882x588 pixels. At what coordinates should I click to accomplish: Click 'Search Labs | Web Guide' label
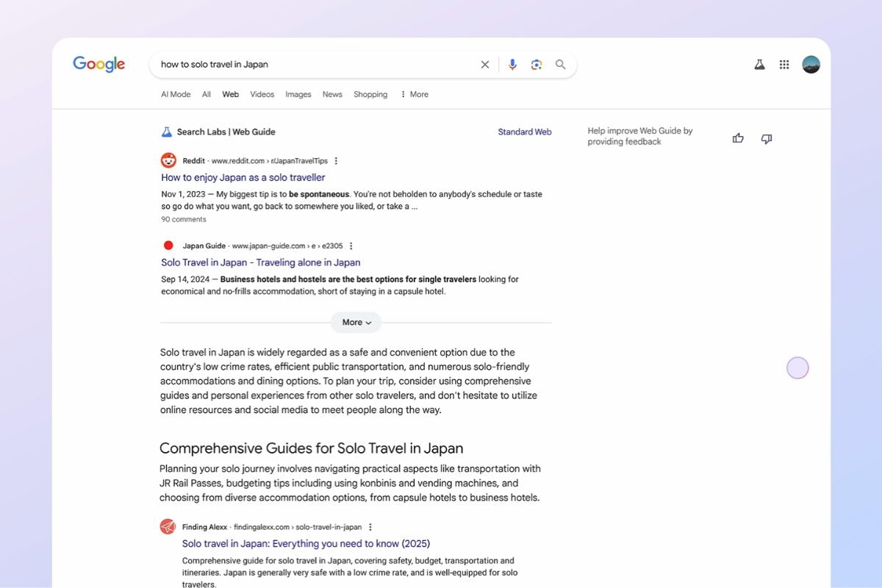(226, 132)
